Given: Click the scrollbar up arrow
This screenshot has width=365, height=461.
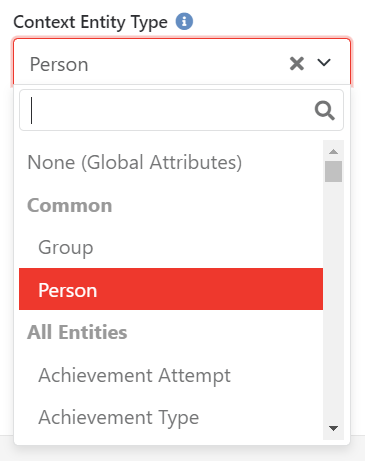Looking at the screenshot, I should coord(333,152).
